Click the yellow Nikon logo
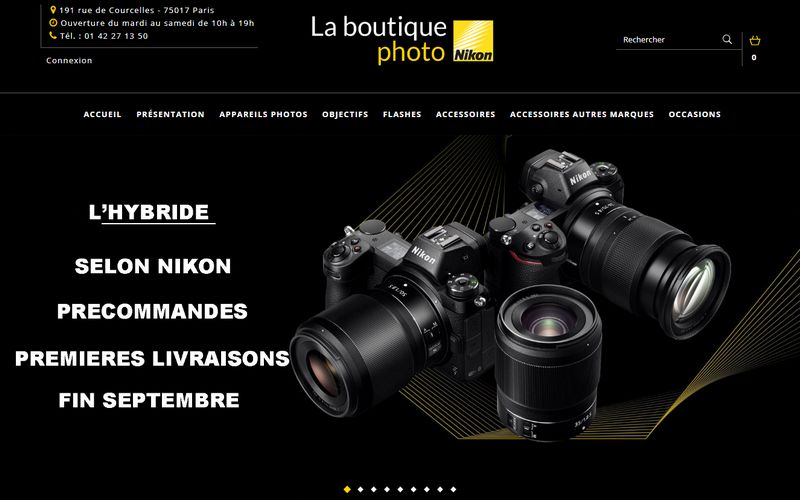 pos(473,41)
